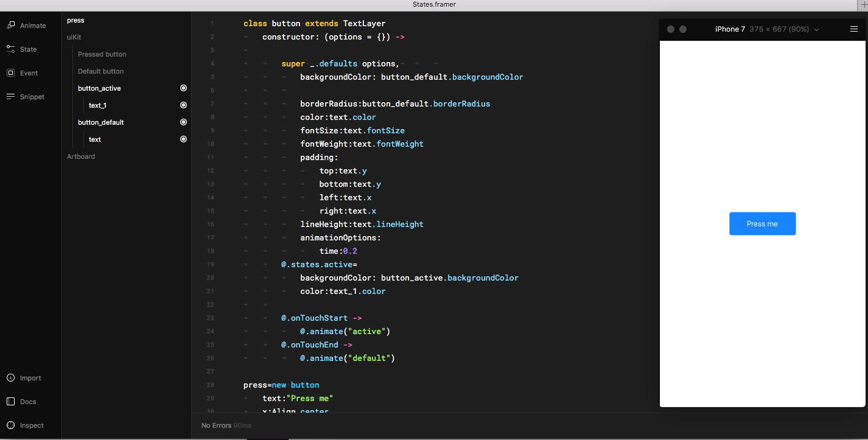Toggle the target circle beside button_active
This screenshot has width=868, height=440.
tap(183, 88)
